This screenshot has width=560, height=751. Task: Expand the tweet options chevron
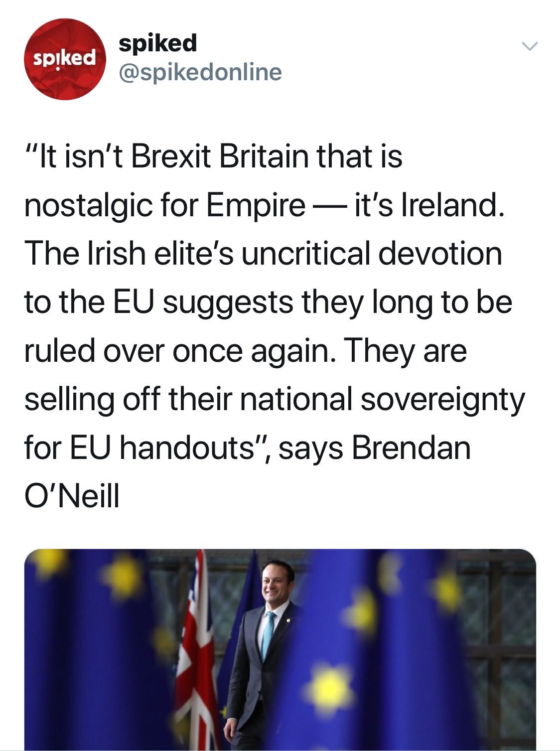pos(530,47)
